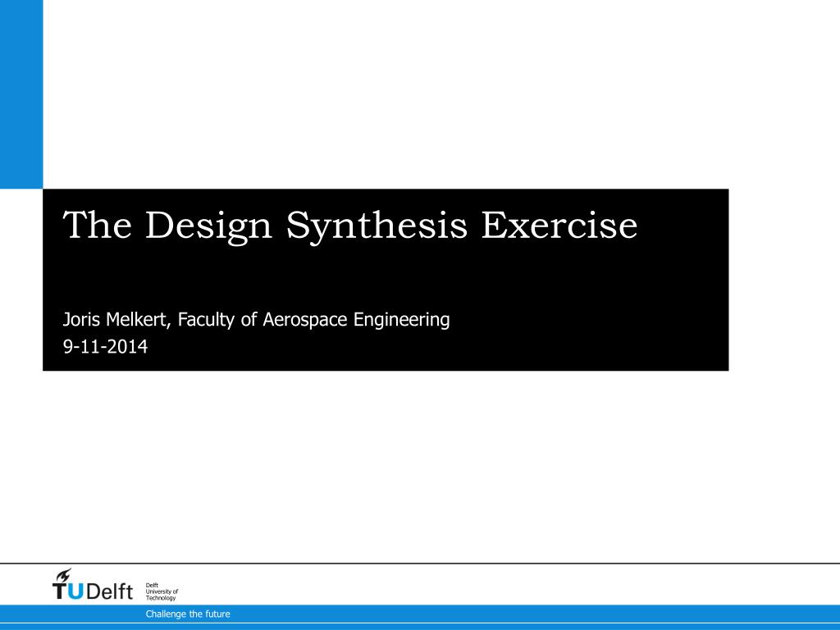Click the 'Delft University of Technology' text
840x630 pixels.
point(162,592)
